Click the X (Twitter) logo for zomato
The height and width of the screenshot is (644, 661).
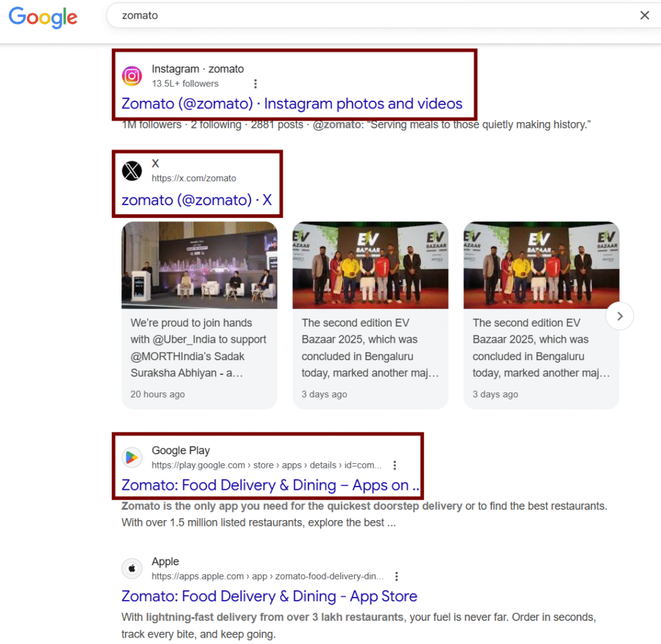132,170
